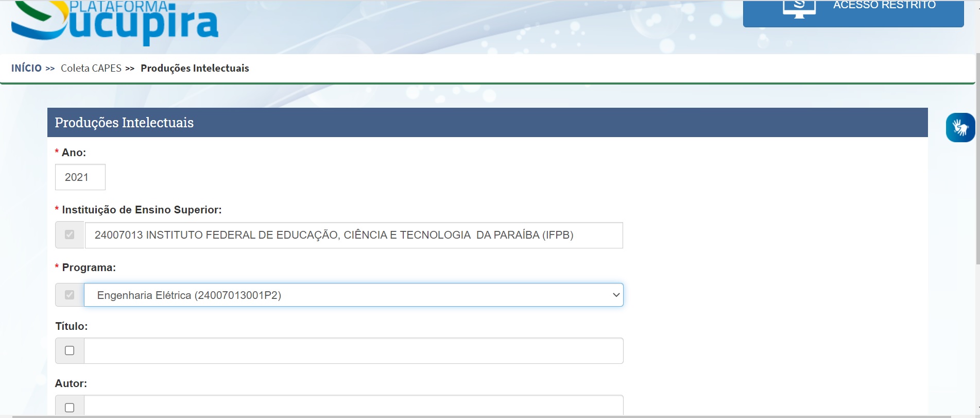Click Produções Intelectuais in the breadcrumb
The width and height of the screenshot is (980, 418).
coord(195,68)
